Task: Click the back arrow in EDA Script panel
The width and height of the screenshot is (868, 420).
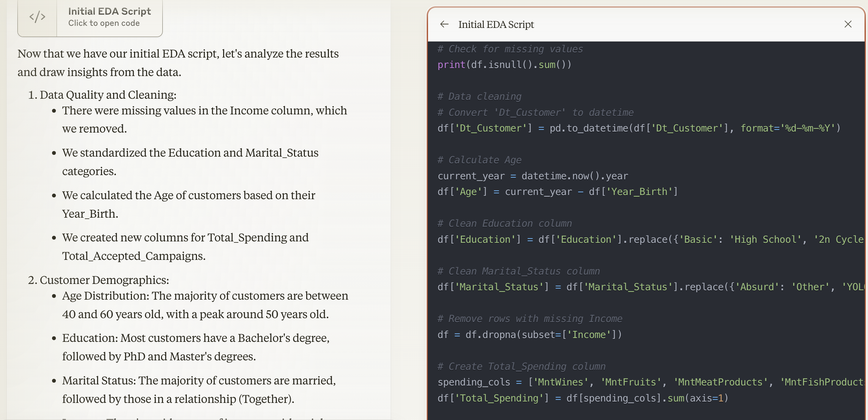Action: click(x=444, y=24)
